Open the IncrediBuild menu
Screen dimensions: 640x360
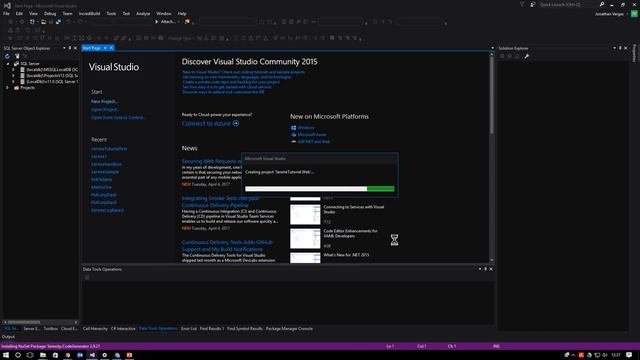coord(89,13)
